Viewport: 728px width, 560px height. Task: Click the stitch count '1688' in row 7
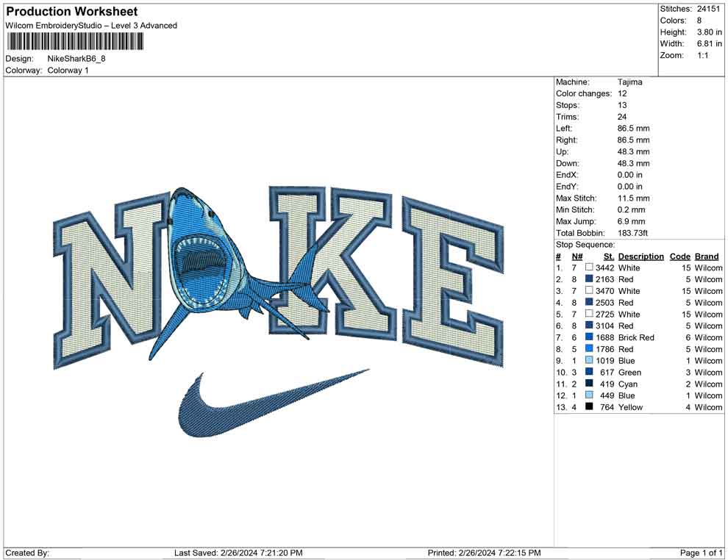(x=605, y=337)
